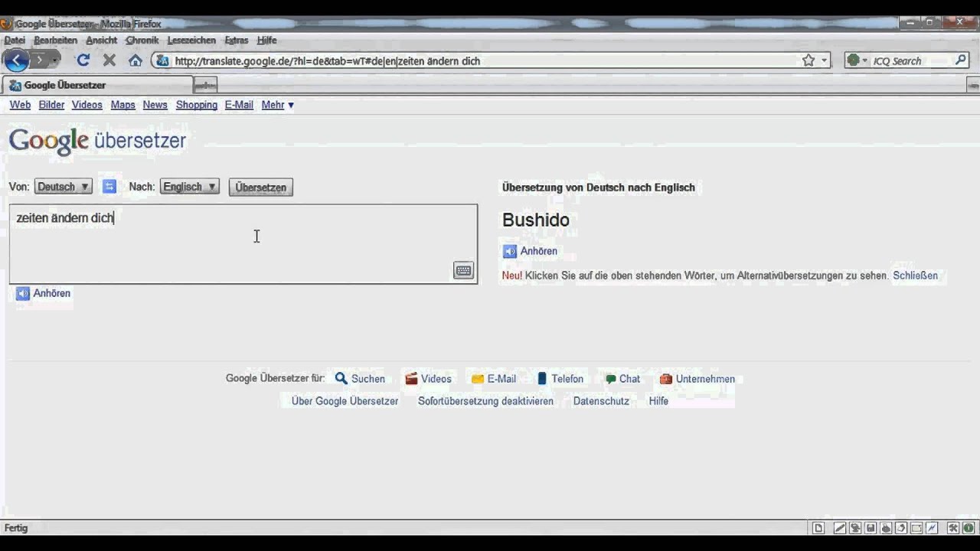Click the wrench tools icon in status bar
Screen dimensions: 980x551
953,528
